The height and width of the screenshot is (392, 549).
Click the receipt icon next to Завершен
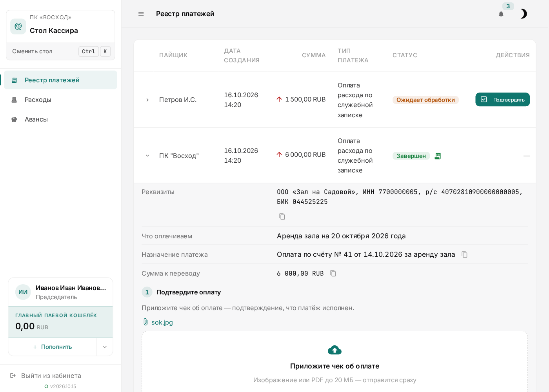(438, 156)
